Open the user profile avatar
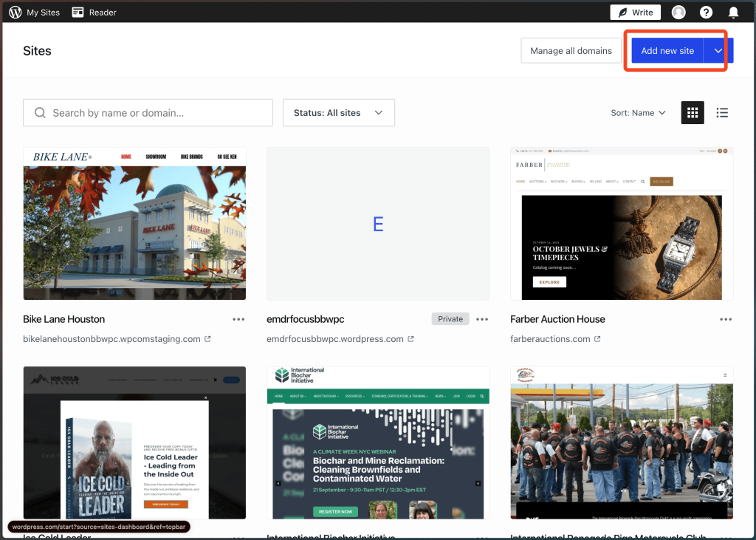This screenshot has height=540, width=756. [678, 12]
